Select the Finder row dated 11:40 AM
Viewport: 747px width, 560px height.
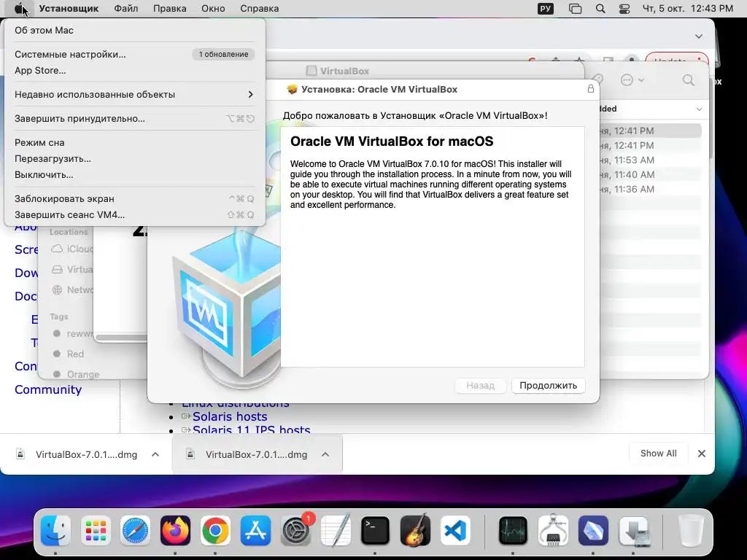pyautogui.click(x=650, y=175)
